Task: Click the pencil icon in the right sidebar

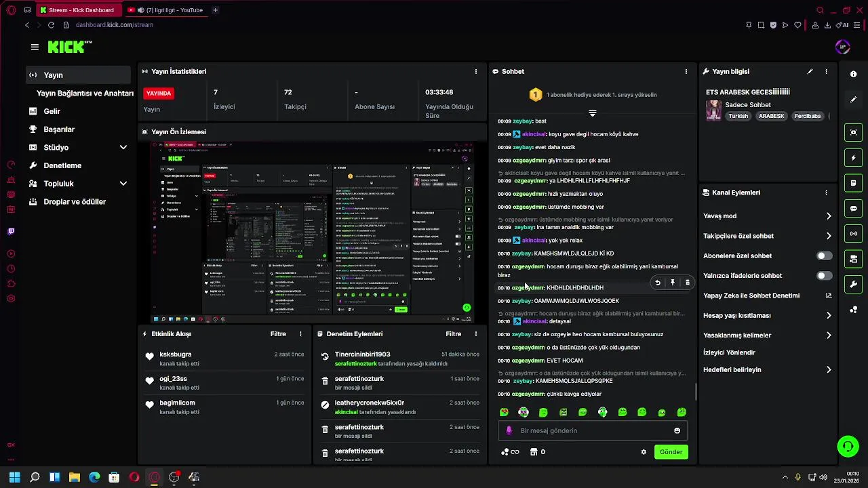Action: [x=853, y=100]
